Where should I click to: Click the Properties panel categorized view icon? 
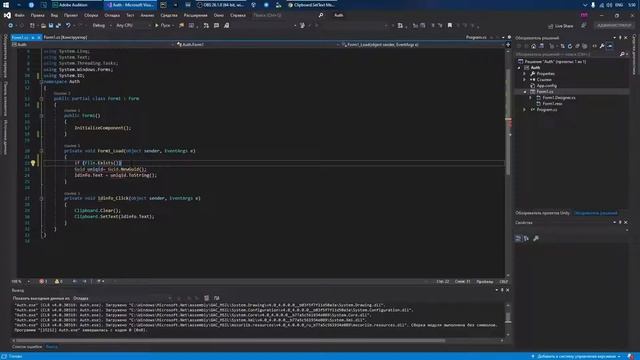click(x=518, y=238)
